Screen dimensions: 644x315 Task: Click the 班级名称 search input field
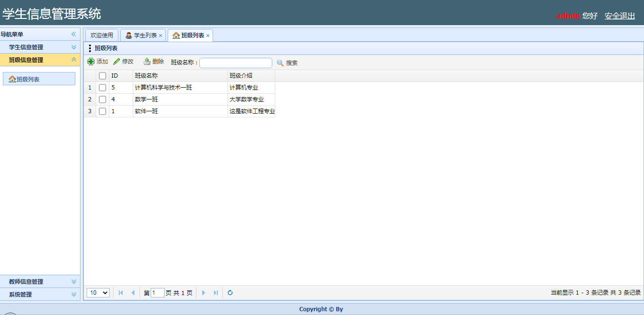pos(236,63)
